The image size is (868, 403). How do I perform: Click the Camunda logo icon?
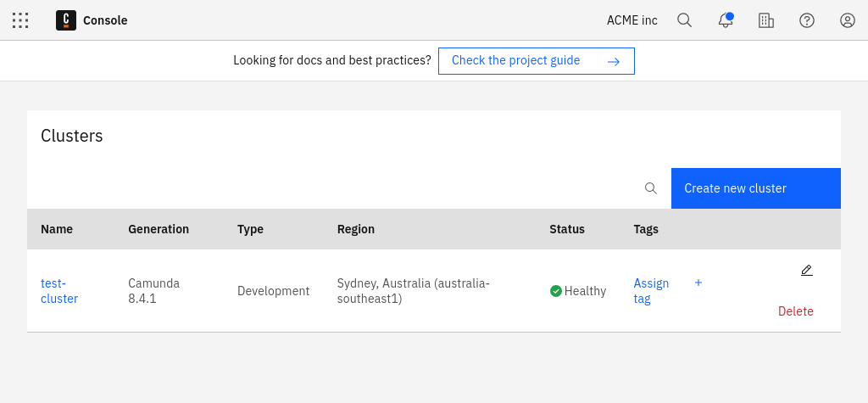[66, 20]
